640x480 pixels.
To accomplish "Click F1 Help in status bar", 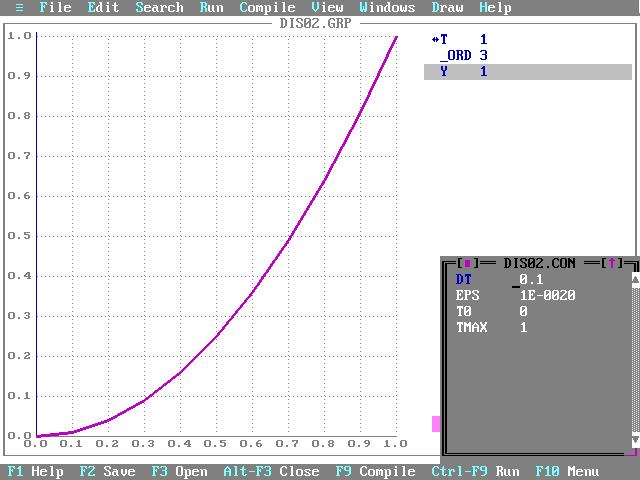I will 36,471.
